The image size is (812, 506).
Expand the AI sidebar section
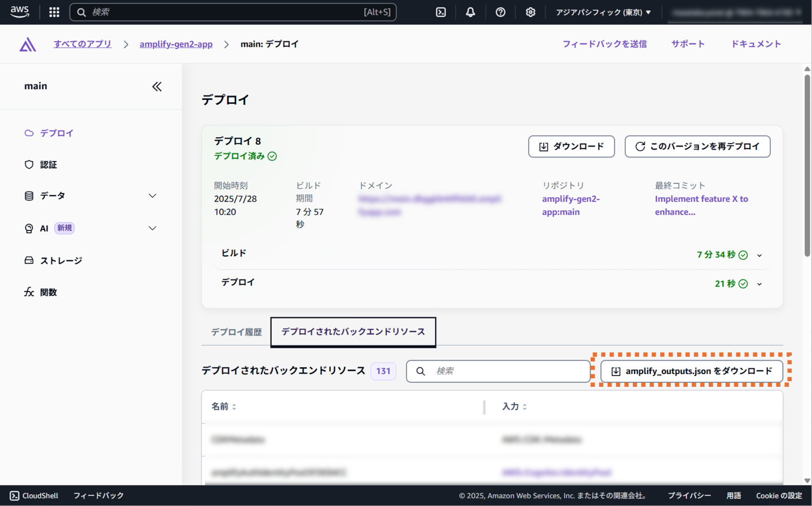[152, 228]
